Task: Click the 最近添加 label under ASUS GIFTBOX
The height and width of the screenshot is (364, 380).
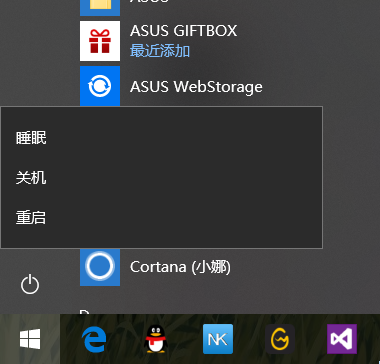Action: [160, 51]
